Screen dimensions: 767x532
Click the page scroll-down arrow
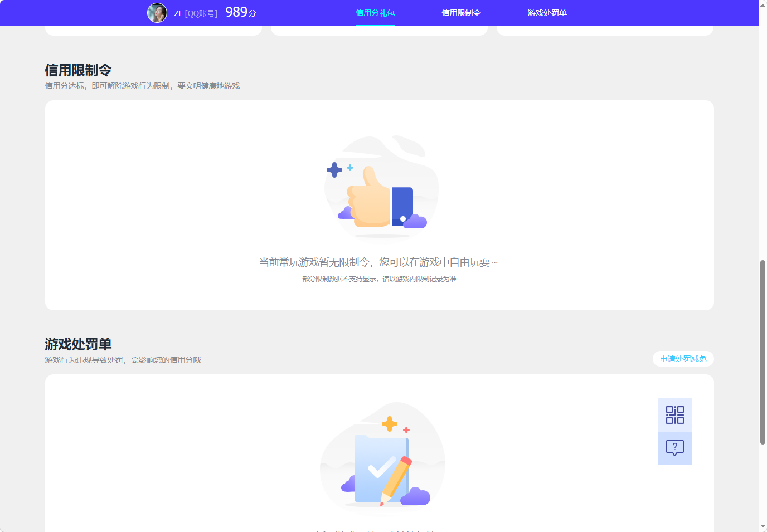point(763,526)
